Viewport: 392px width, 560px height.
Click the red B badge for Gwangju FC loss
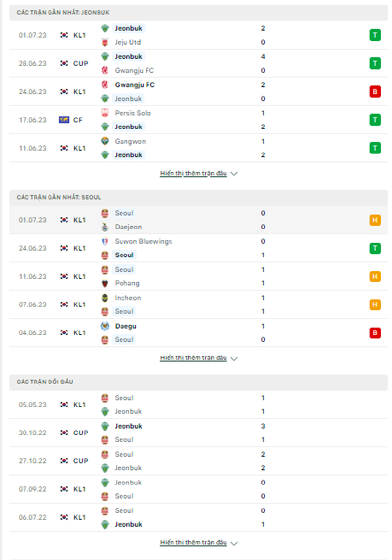tap(375, 91)
